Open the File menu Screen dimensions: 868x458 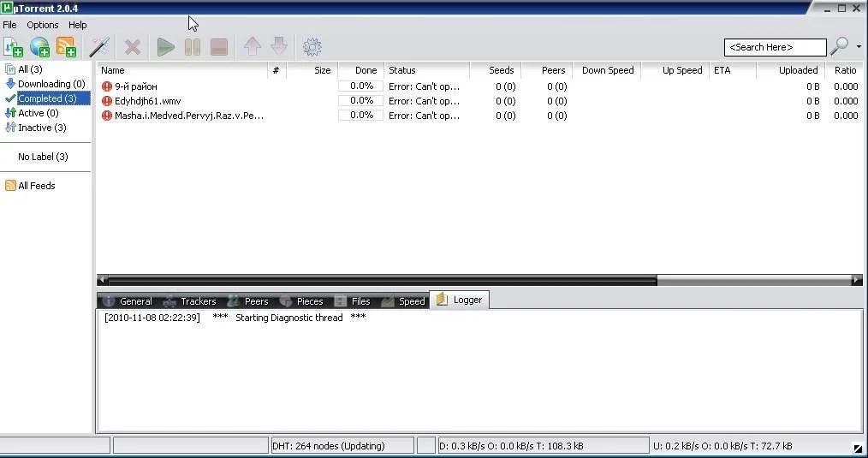[x=10, y=25]
